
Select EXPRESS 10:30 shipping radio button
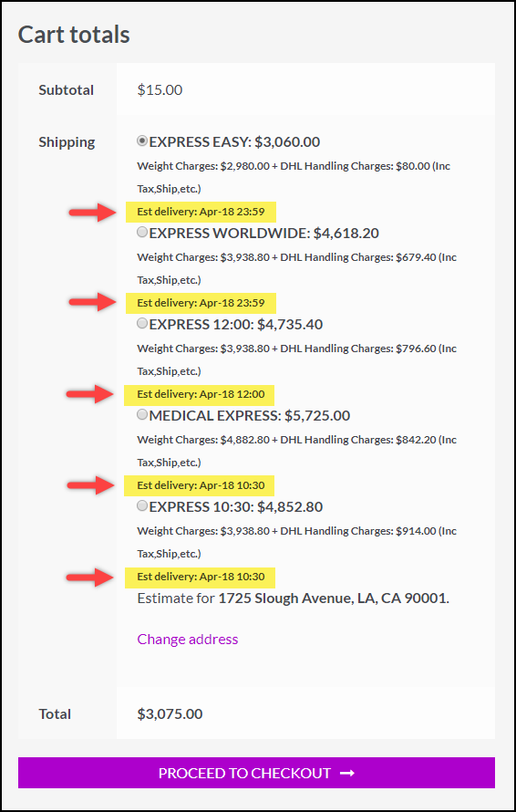pos(142,506)
